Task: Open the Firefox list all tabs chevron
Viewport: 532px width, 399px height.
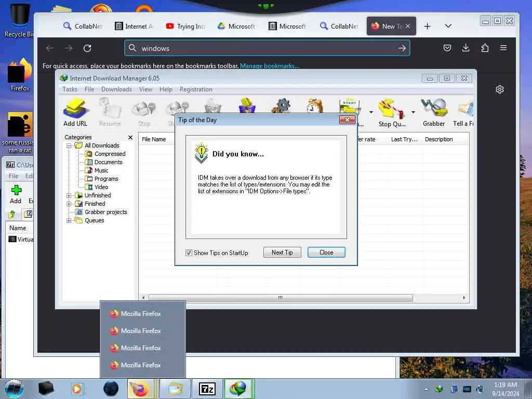Action: 448,26
